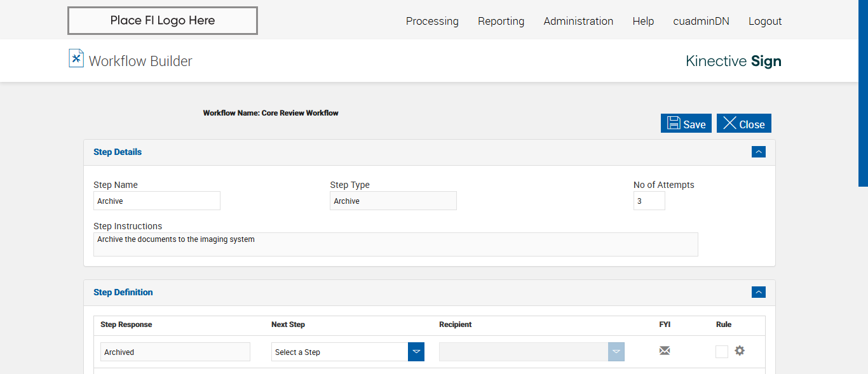The width and height of the screenshot is (868, 374).
Task: Open the Administration menu
Action: tap(578, 21)
